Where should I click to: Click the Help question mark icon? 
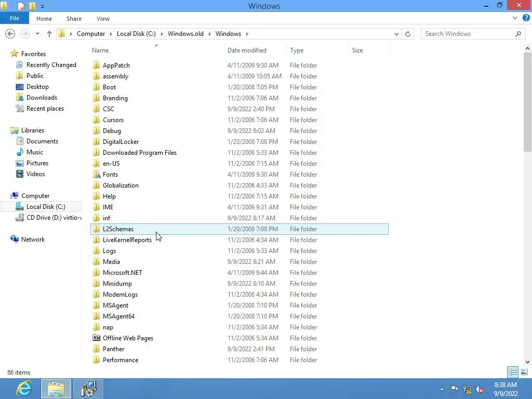tap(526, 18)
